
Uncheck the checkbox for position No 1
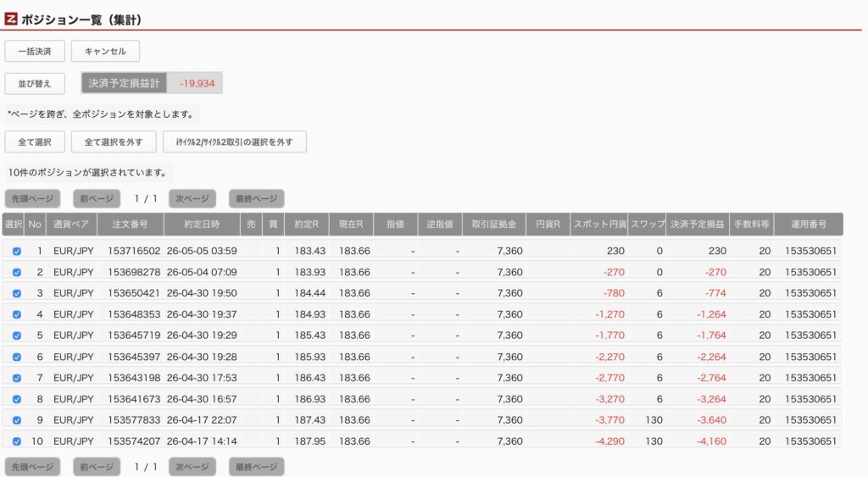(17, 252)
